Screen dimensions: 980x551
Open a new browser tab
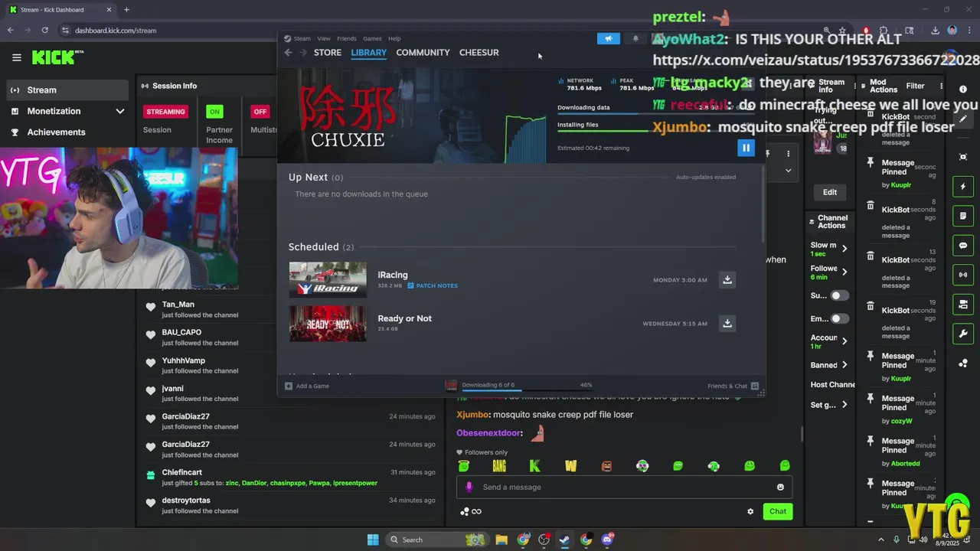[126, 10]
